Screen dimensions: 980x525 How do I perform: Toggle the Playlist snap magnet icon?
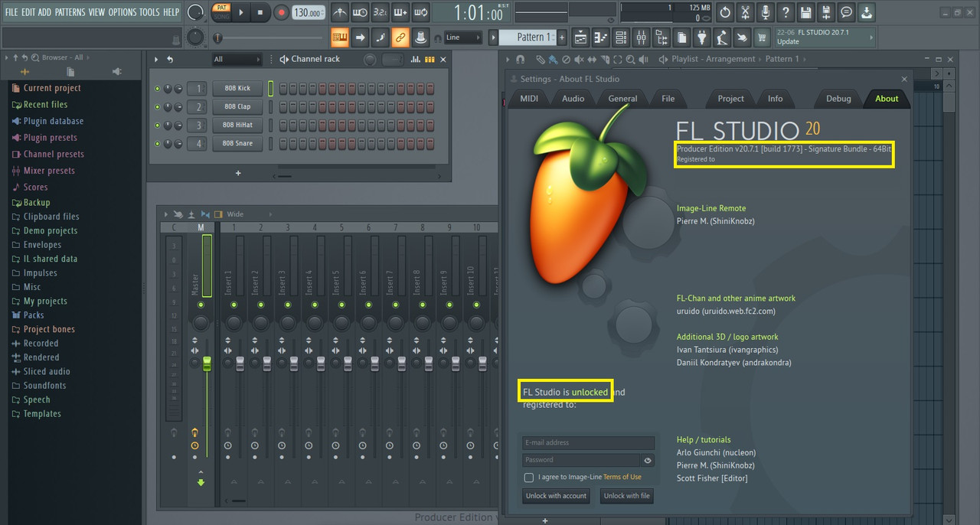click(521, 59)
